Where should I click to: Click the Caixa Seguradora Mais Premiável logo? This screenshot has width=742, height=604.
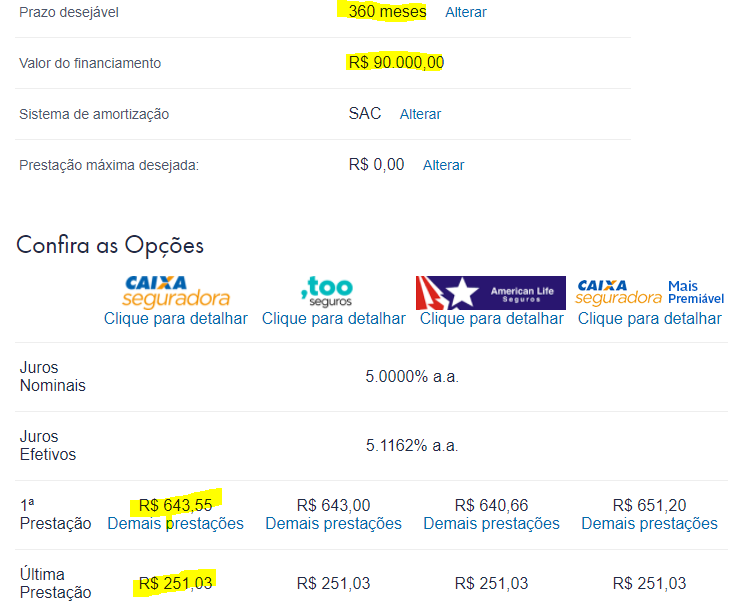click(650, 292)
